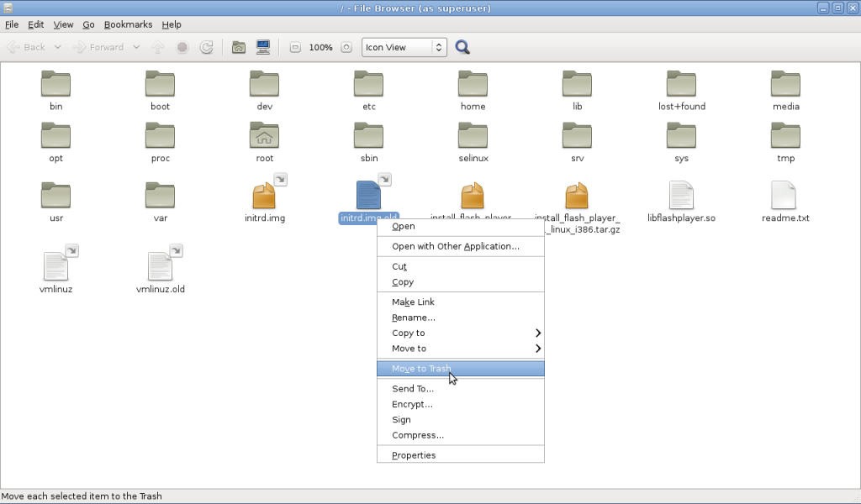
Task: Select the proc folder icon
Action: coord(160,136)
